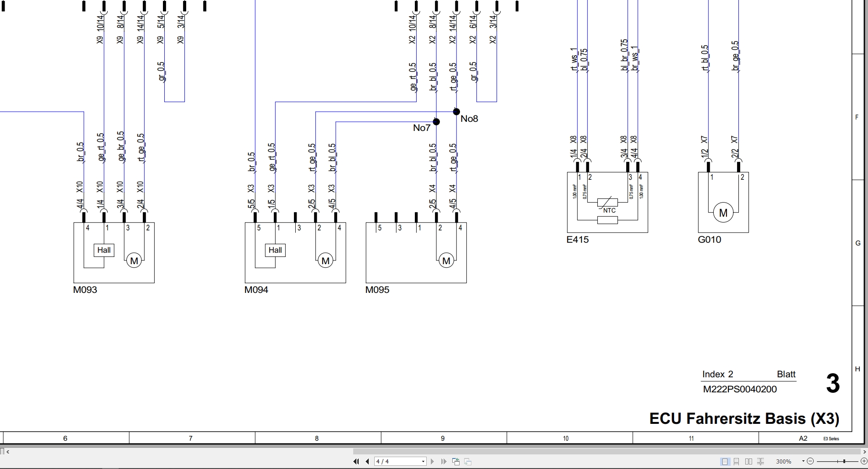Click the title ECU Fahrersitz Basis (X3)
The height and width of the screenshot is (469, 868).
pos(744,418)
